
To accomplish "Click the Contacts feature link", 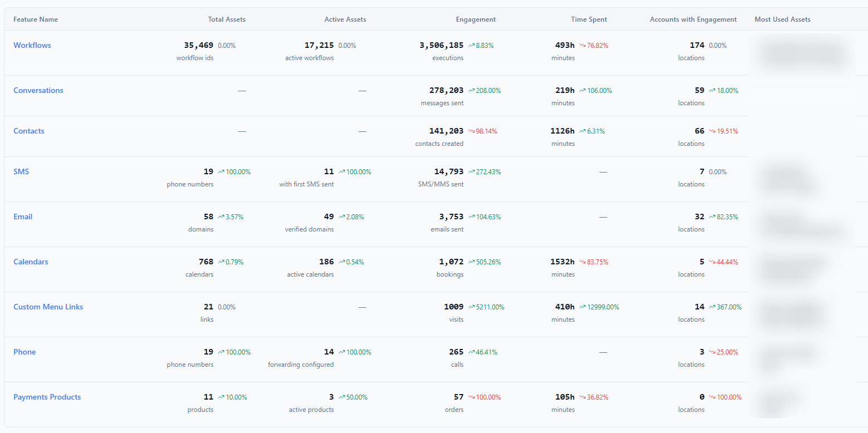I will pos(29,131).
